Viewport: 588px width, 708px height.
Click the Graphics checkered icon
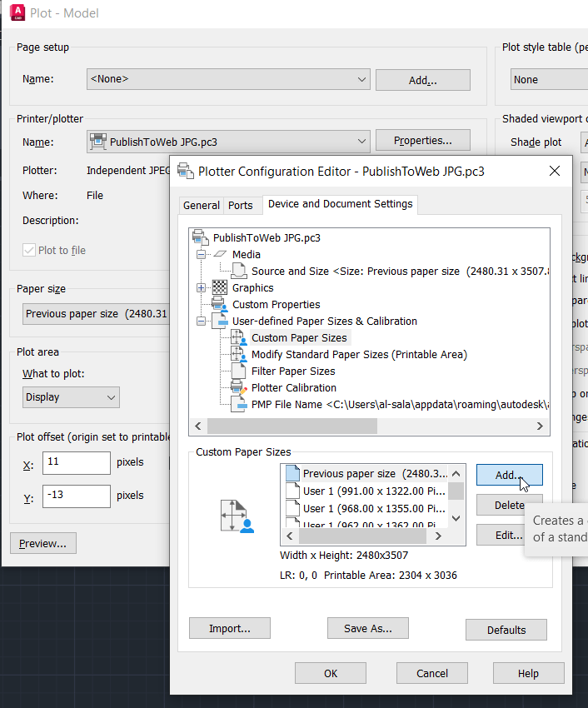(x=220, y=287)
